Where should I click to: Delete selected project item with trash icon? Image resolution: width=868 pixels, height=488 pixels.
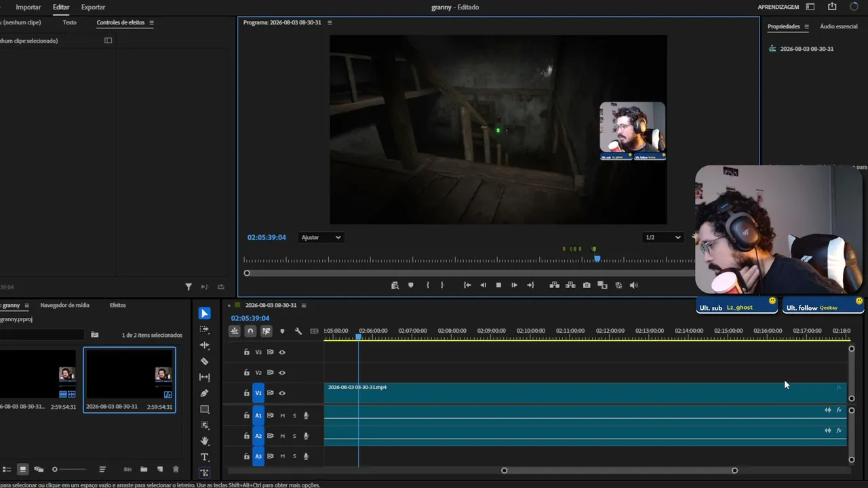point(176,469)
